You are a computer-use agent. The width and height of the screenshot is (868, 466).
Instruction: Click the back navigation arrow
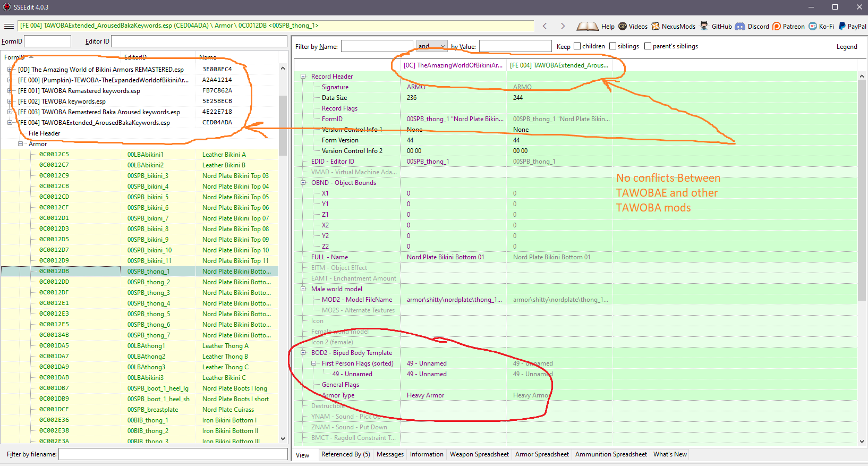545,26
